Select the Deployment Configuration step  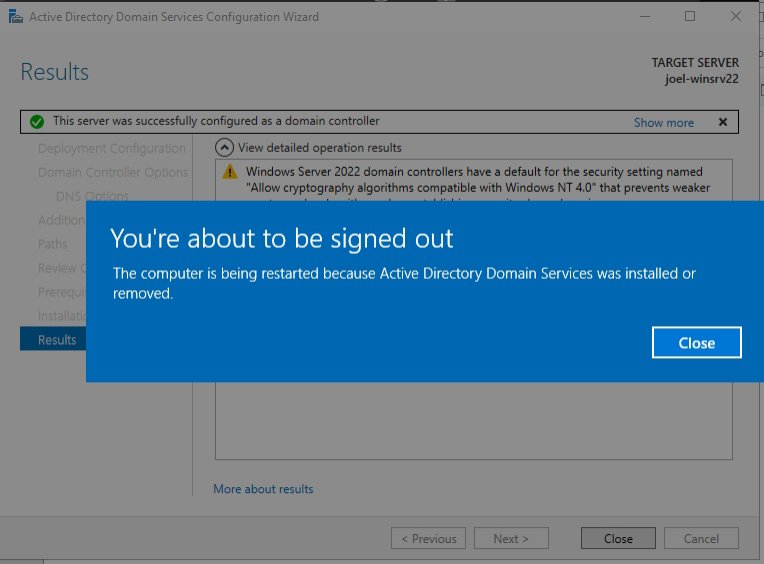coord(111,149)
